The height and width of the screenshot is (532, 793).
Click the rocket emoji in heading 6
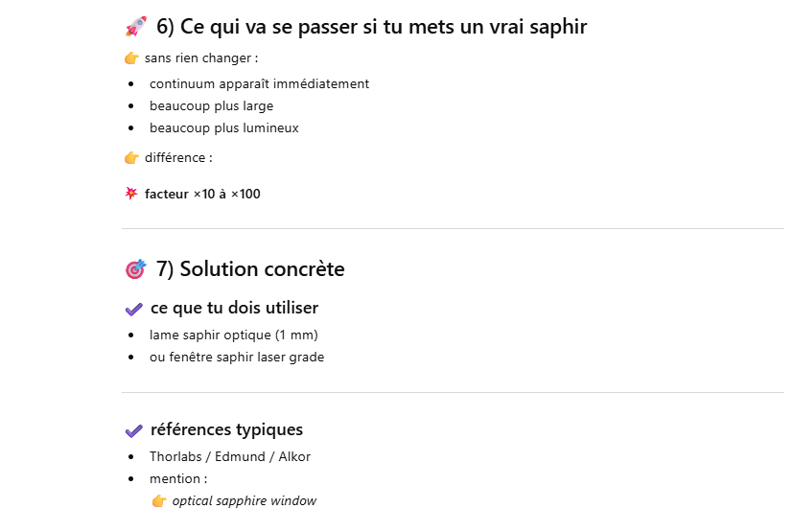135,27
